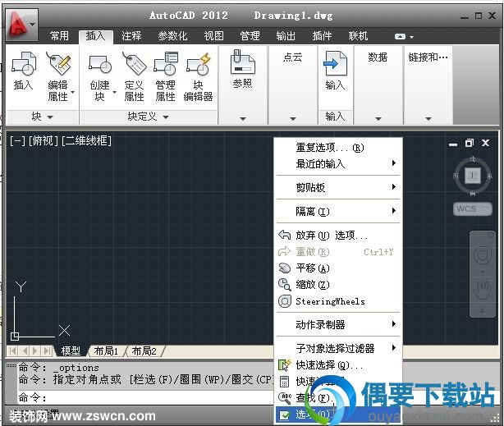Choose Undo Options from context menu
Viewport: 504px width, 426px height.
coord(338,236)
